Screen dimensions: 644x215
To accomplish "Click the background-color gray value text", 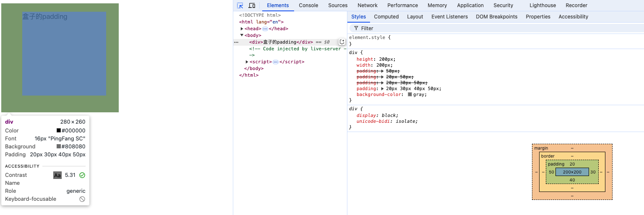I will [420, 95].
